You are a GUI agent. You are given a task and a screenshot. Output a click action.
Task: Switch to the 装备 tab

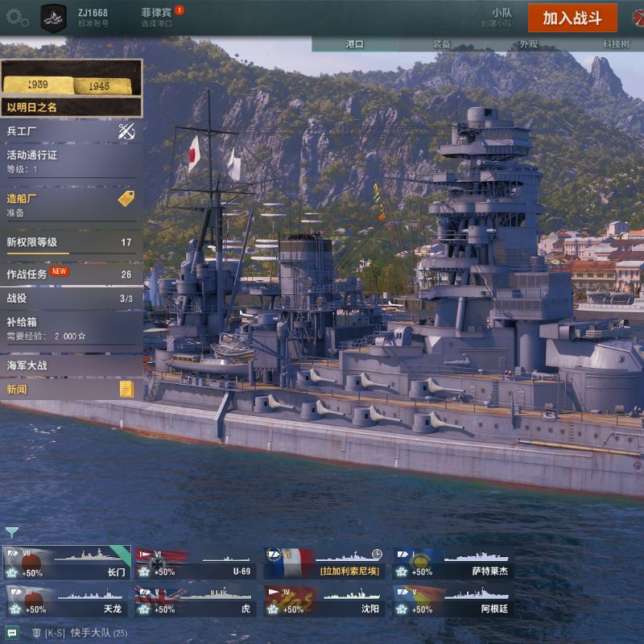pos(441,44)
